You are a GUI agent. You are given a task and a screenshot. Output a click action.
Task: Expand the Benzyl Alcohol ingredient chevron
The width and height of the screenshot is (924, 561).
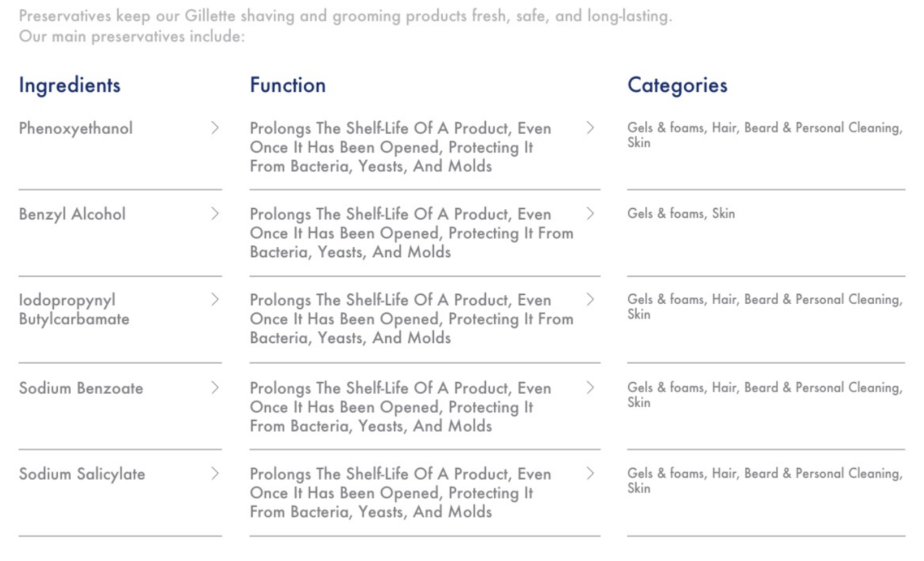(215, 214)
